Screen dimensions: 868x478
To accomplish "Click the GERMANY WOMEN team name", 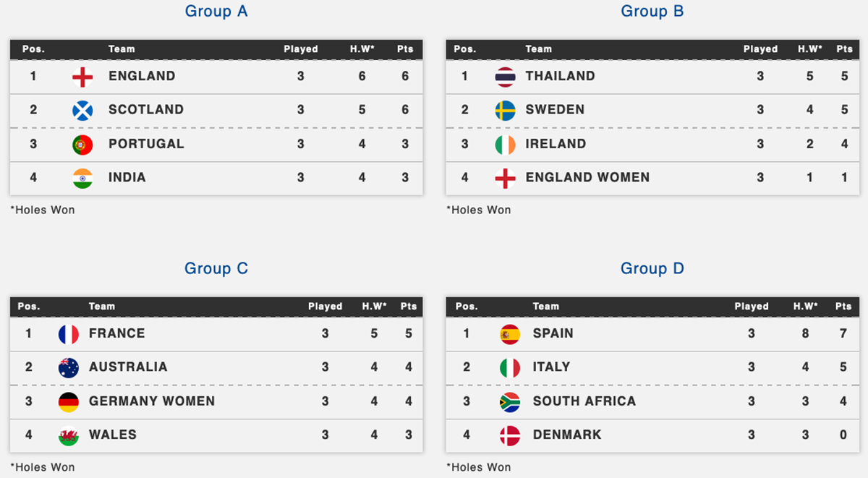I will pos(152,401).
